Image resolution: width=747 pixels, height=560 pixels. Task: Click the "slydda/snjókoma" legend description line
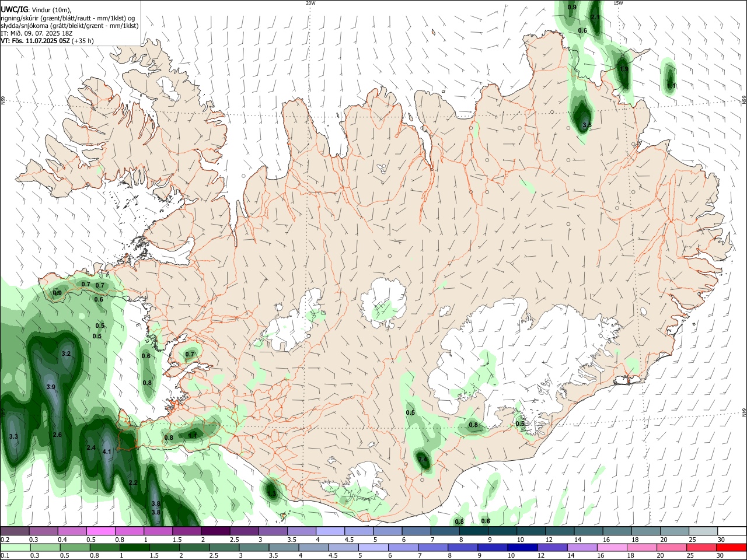69,25
